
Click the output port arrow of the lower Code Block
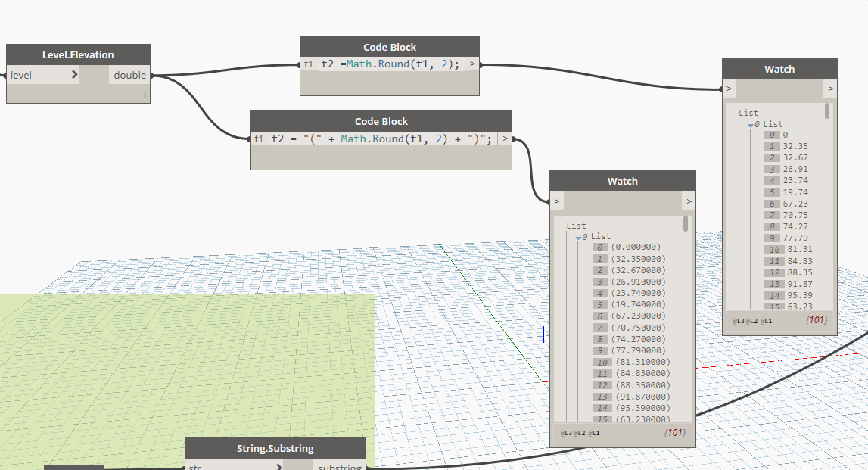coord(505,139)
